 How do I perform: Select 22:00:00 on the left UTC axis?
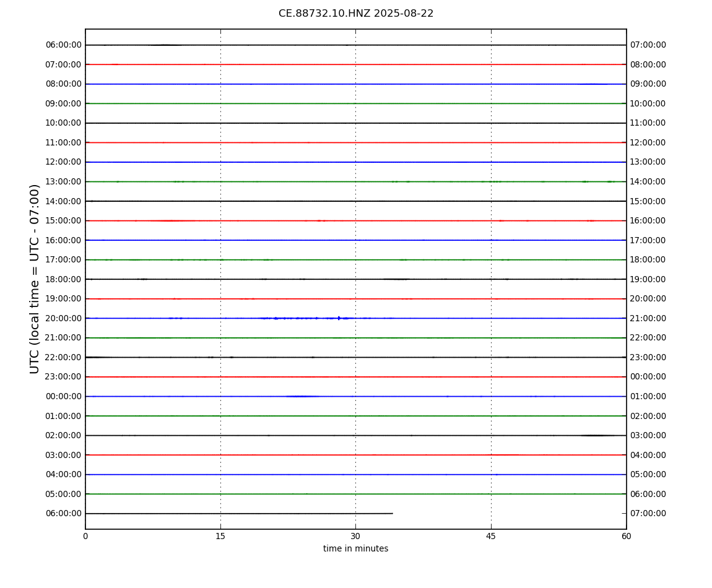pyautogui.click(x=64, y=357)
